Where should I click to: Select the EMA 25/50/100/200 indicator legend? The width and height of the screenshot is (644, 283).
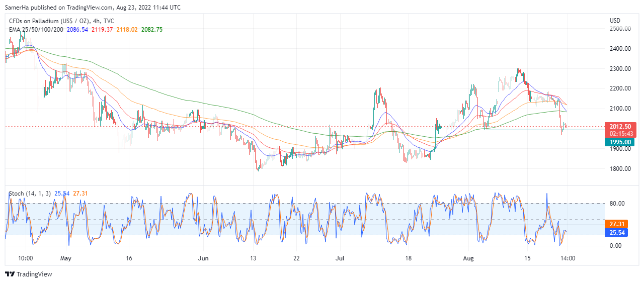pyautogui.click(x=36, y=30)
